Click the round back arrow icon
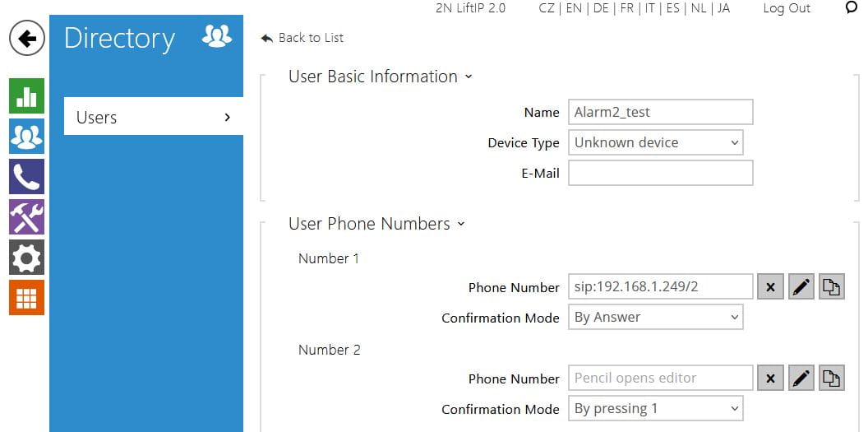 26,38
